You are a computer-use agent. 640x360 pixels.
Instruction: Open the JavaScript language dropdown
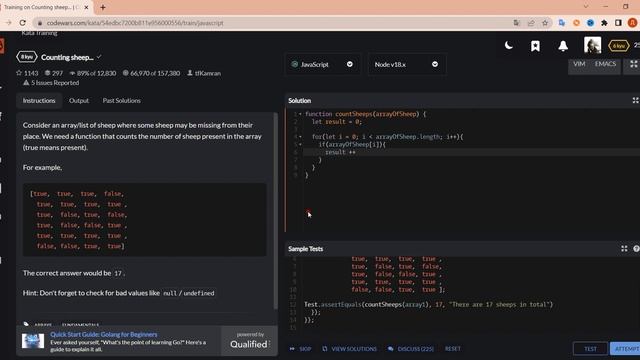click(322, 64)
